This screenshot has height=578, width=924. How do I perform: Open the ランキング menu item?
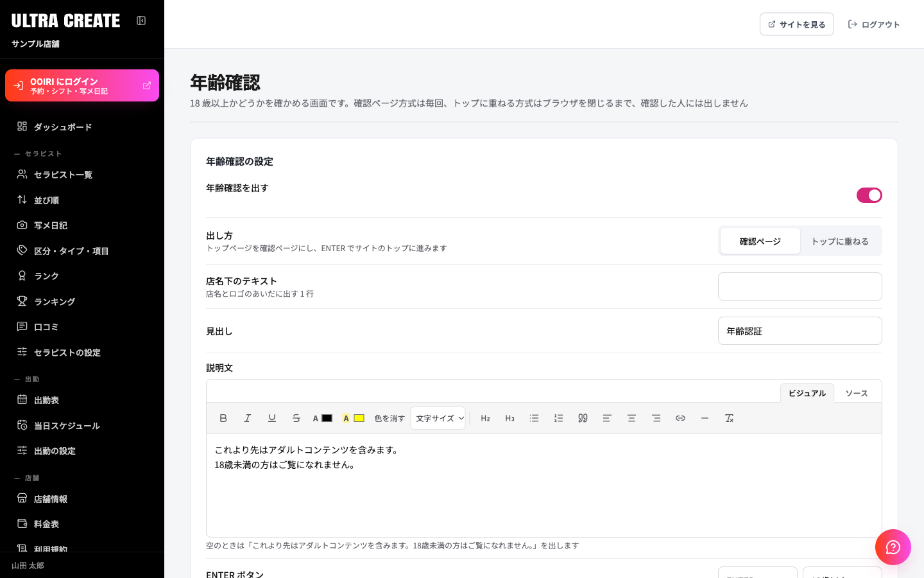click(82, 301)
